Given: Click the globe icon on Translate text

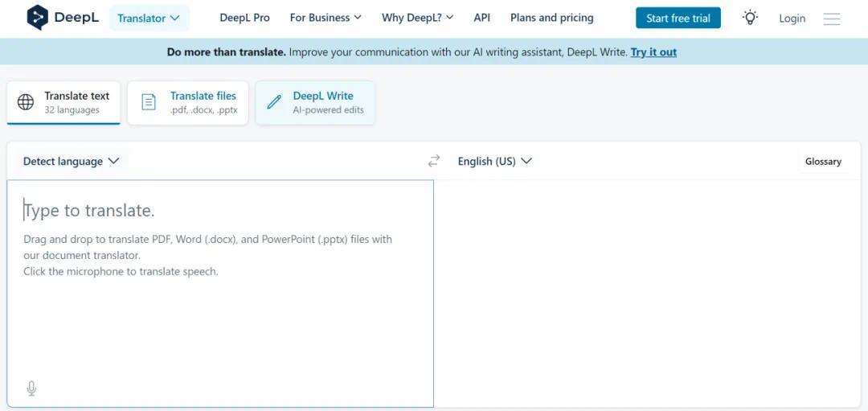Looking at the screenshot, I should pos(26,102).
